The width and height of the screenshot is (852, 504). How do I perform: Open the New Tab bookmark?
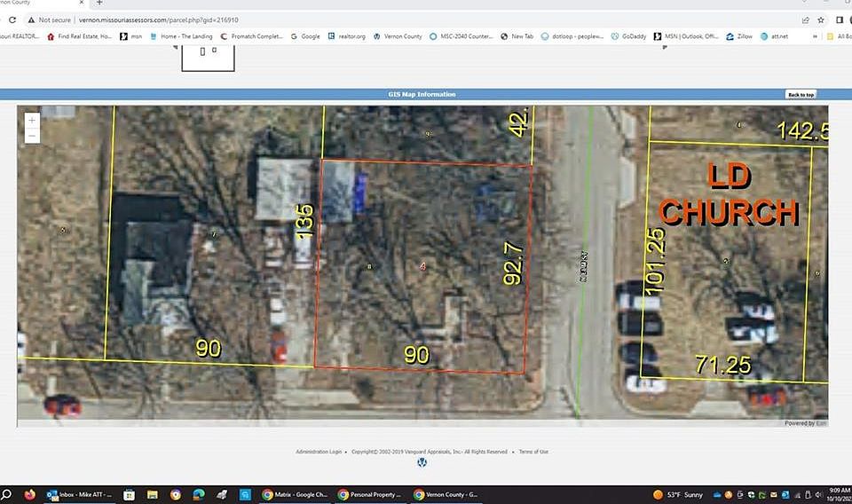pos(517,36)
